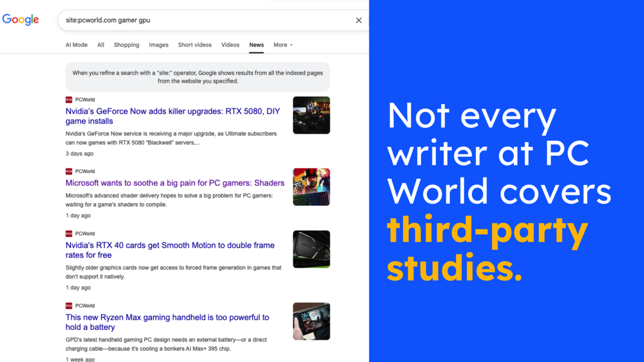Select the PCWorld source icon on the Shaders article
The image size is (644, 362).
tap(69, 171)
